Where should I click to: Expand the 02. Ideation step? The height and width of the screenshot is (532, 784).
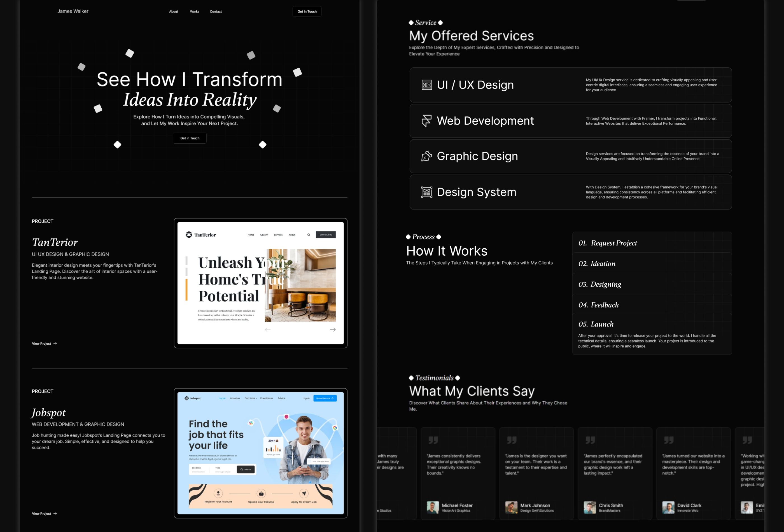pos(652,263)
